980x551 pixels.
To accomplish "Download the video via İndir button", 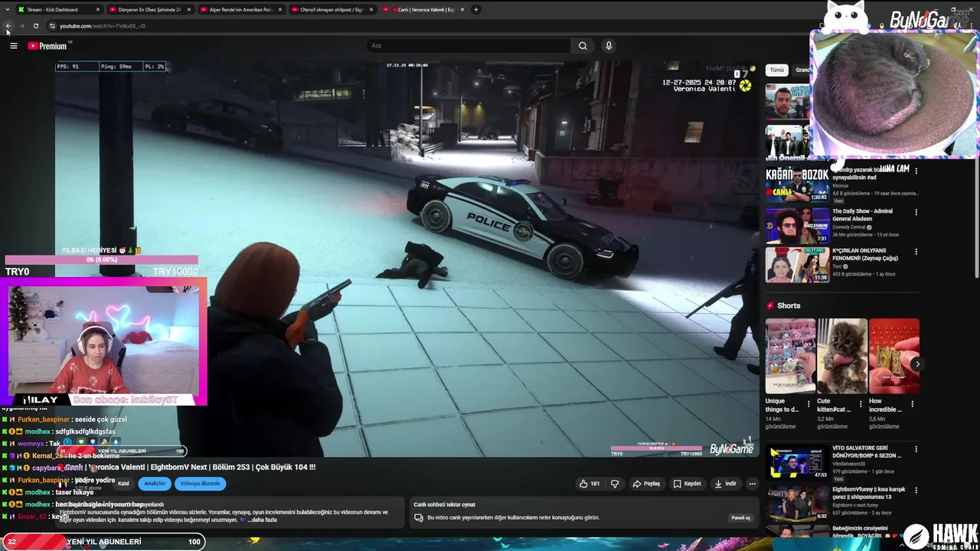I will pyautogui.click(x=725, y=484).
